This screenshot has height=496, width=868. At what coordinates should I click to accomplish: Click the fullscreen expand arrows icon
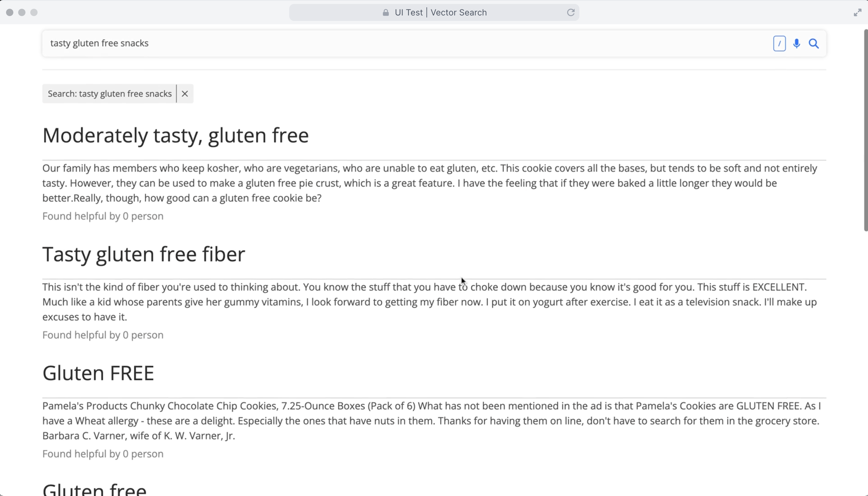coord(857,13)
